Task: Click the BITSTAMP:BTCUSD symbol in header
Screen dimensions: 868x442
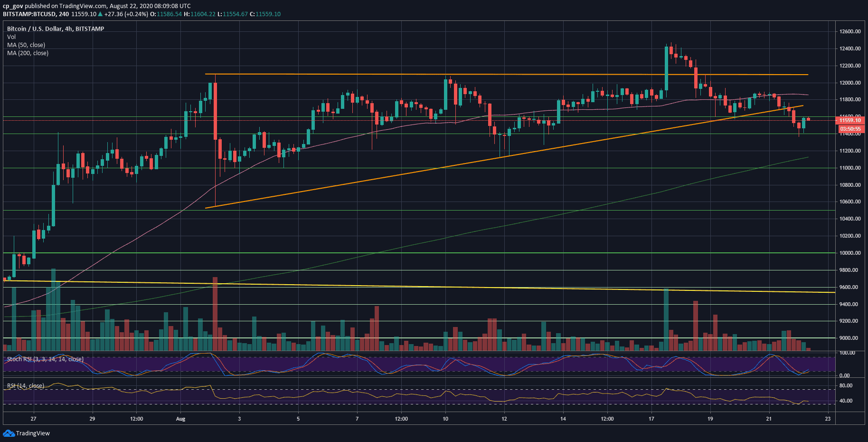Action: click(29, 14)
